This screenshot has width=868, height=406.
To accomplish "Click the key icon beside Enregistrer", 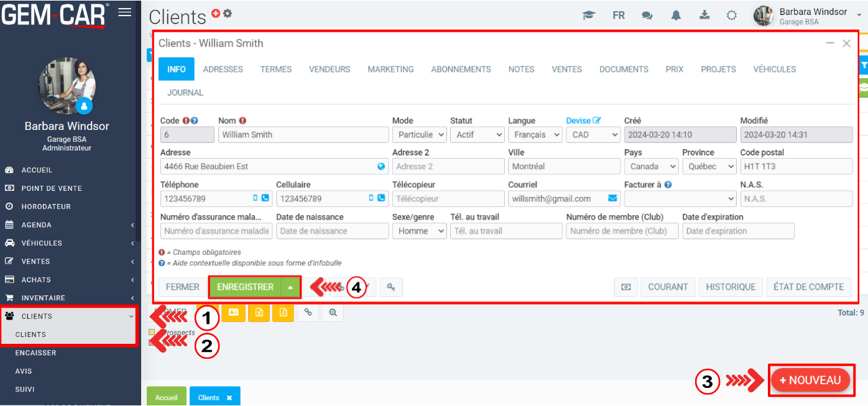I will 391,287.
